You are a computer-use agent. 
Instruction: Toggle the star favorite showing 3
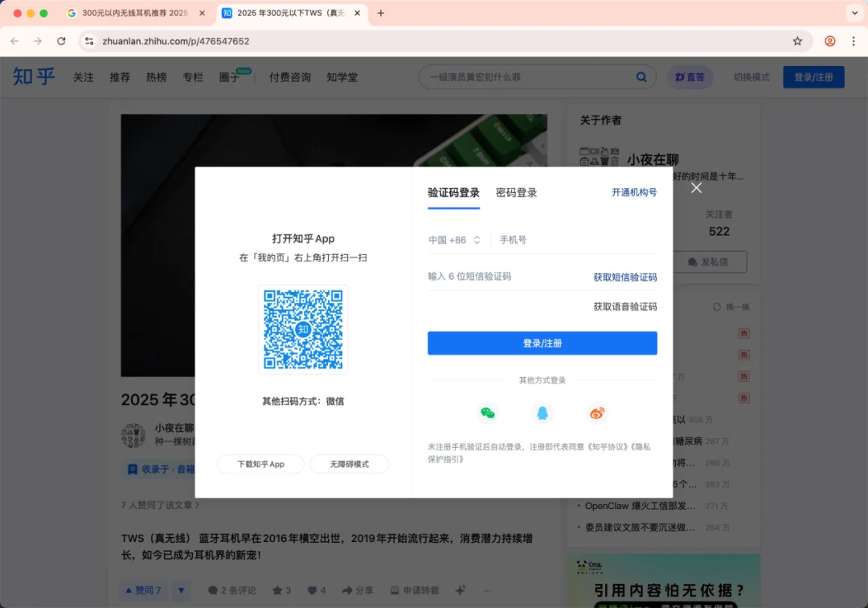point(281,590)
